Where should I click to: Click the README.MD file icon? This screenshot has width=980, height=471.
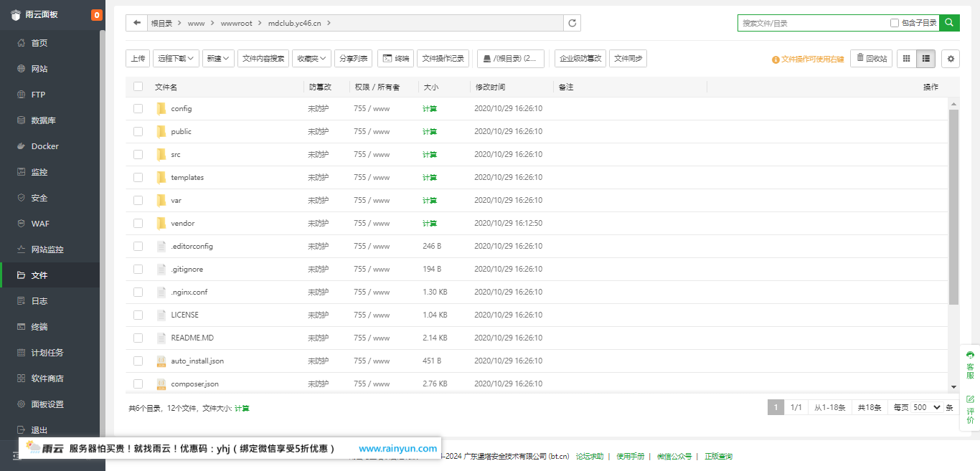click(161, 338)
